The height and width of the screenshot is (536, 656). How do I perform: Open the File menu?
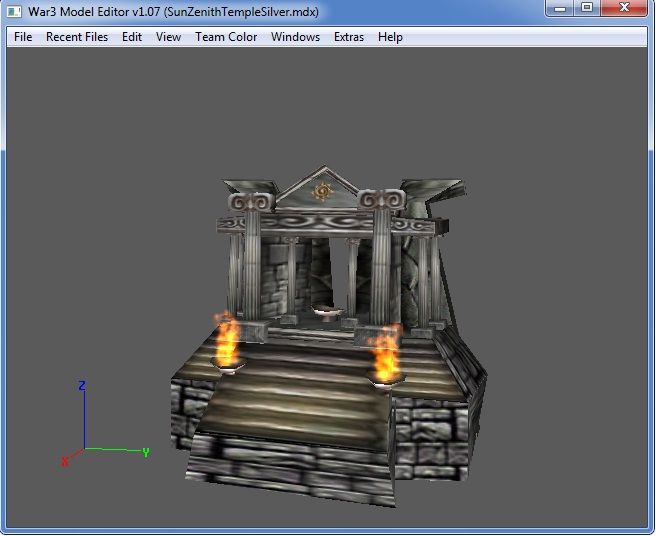pyautogui.click(x=23, y=37)
